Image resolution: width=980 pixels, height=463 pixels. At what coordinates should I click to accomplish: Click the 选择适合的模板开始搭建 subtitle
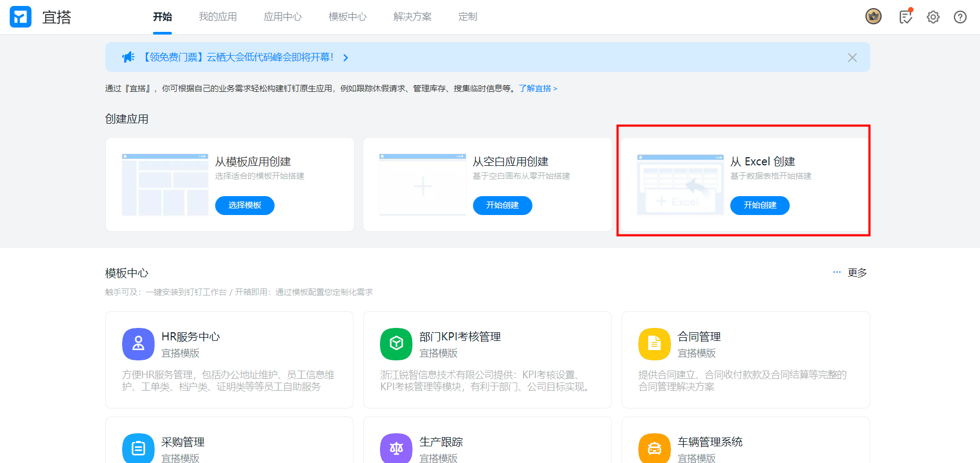tap(259, 176)
